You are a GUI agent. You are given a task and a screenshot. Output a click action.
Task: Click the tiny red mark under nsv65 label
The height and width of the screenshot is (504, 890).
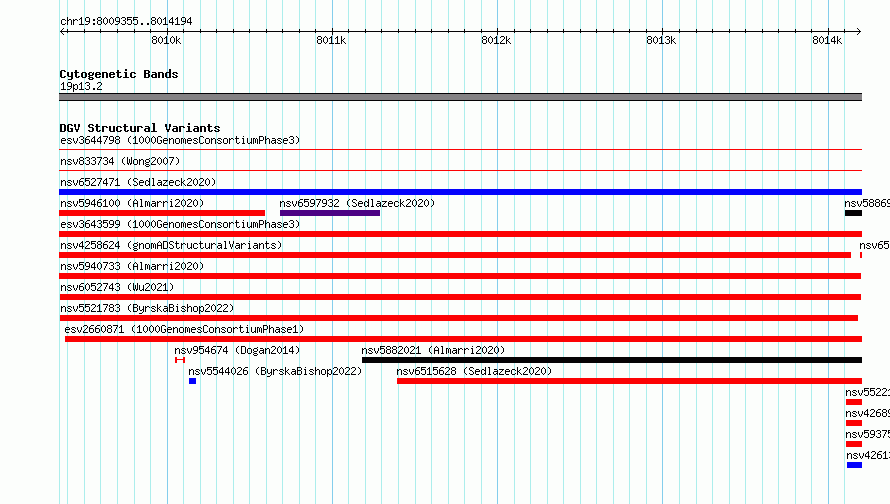pos(861,255)
